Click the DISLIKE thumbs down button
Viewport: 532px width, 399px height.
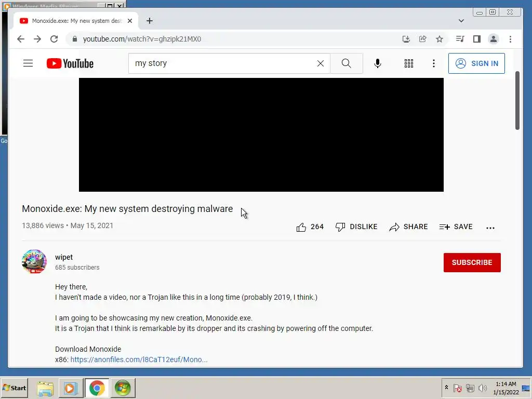tap(356, 227)
